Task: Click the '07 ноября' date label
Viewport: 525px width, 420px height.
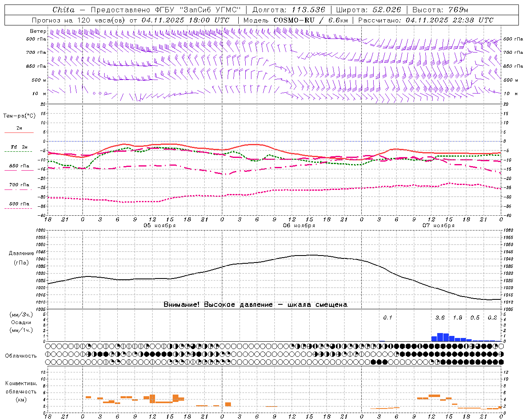Action: (438, 226)
